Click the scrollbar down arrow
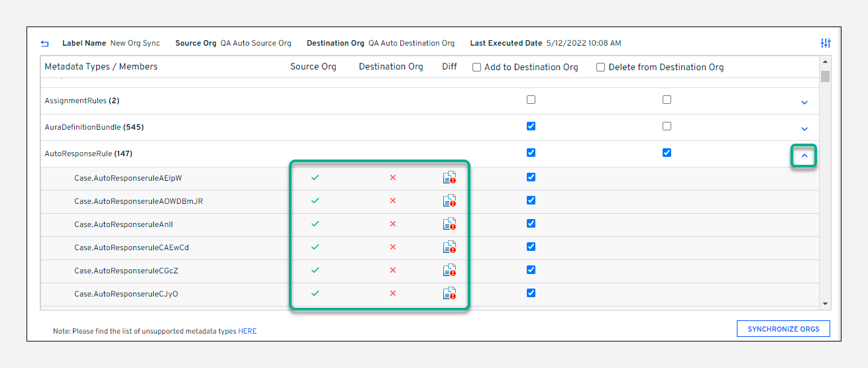This screenshot has width=868, height=368. pyautogui.click(x=825, y=303)
